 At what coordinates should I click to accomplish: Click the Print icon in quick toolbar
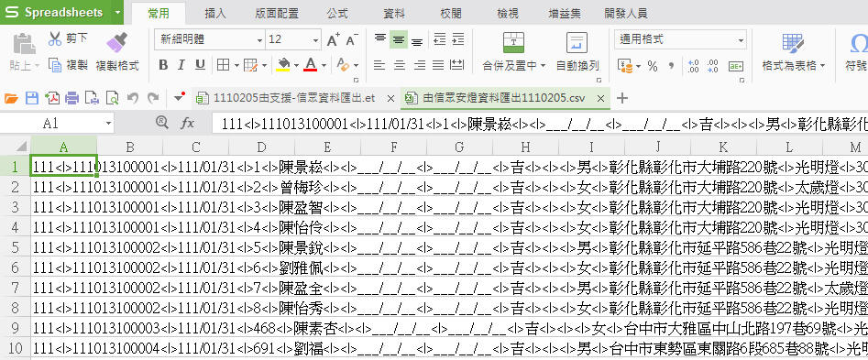[x=72, y=98]
